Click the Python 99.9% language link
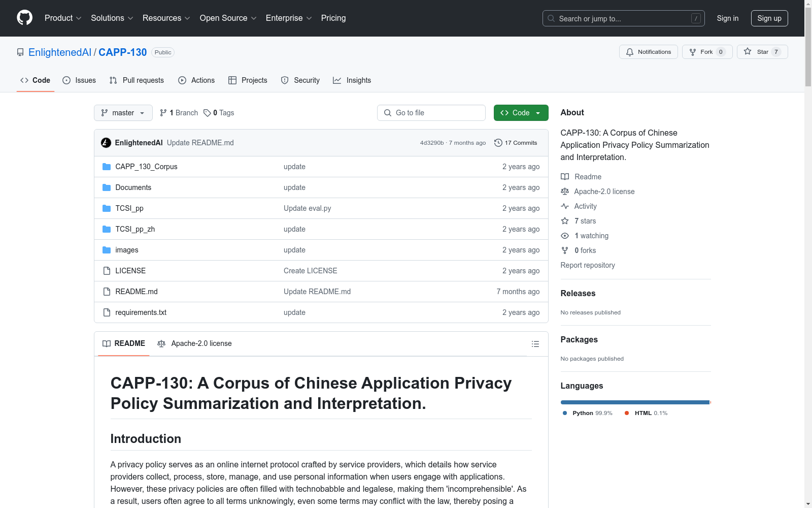812x508 pixels. [x=588, y=413]
